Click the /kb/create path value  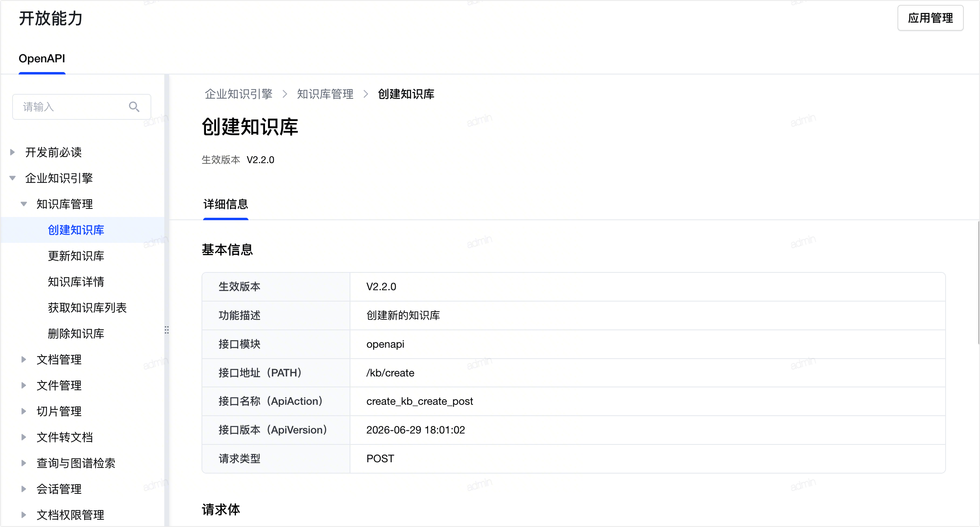[390, 373]
